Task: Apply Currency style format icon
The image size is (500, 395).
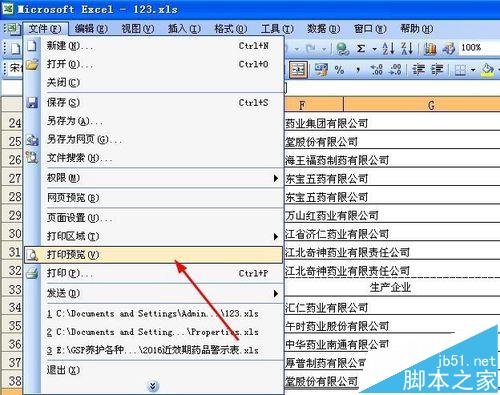Action: tap(321, 70)
